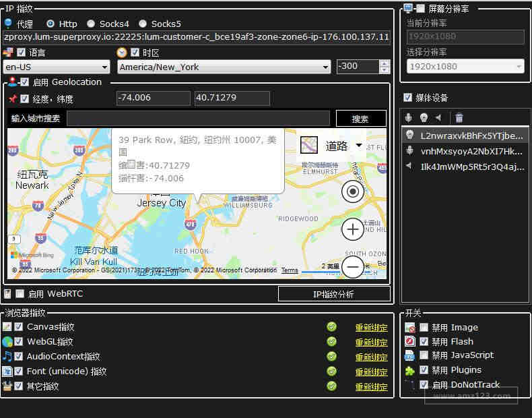Click the city search input box
Screen dimensions: 532x418
click(198, 118)
